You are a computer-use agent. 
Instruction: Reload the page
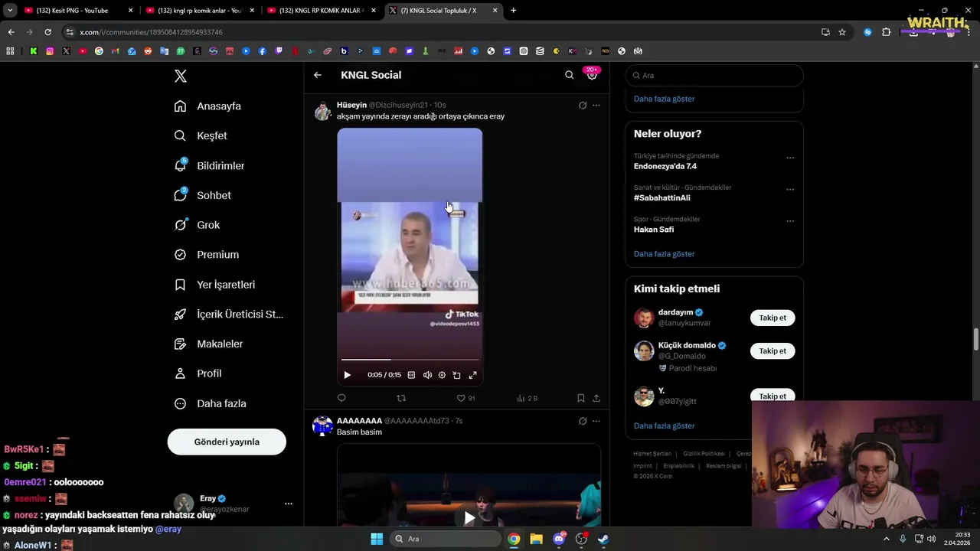[47, 32]
